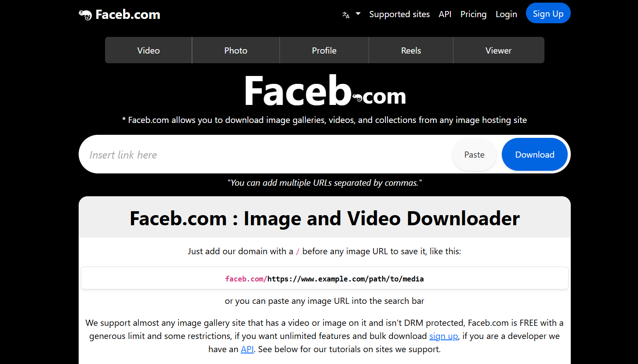
Task: Click 'or you can paste any image URL' text
Action: (325, 301)
